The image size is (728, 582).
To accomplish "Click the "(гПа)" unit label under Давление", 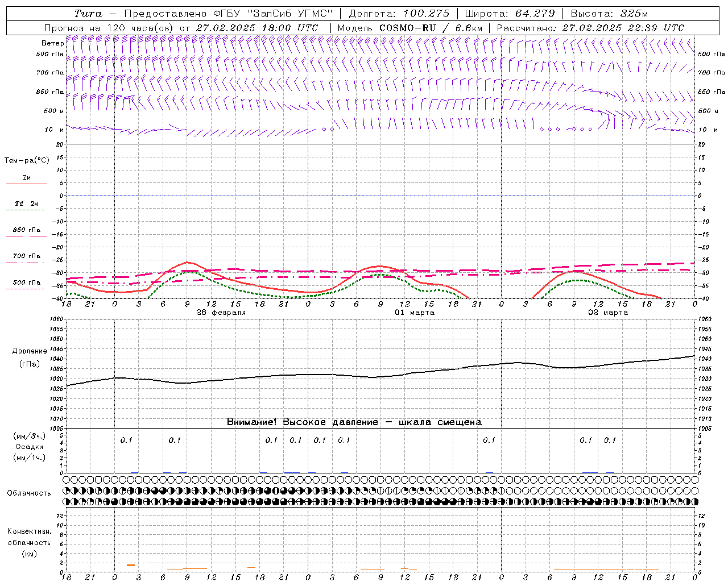I will [x=29, y=364].
